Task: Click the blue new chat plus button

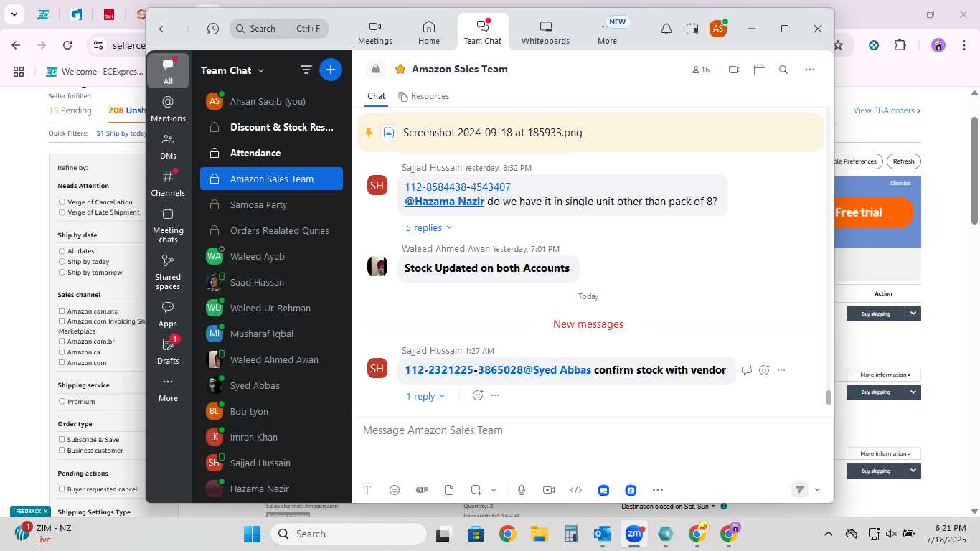Action: point(330,70)
